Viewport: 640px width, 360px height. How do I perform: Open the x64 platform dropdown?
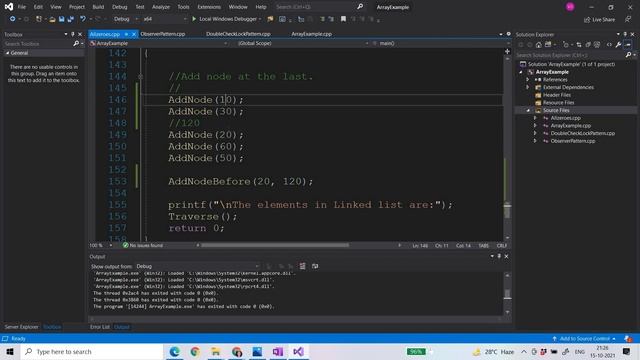point(164,19)
